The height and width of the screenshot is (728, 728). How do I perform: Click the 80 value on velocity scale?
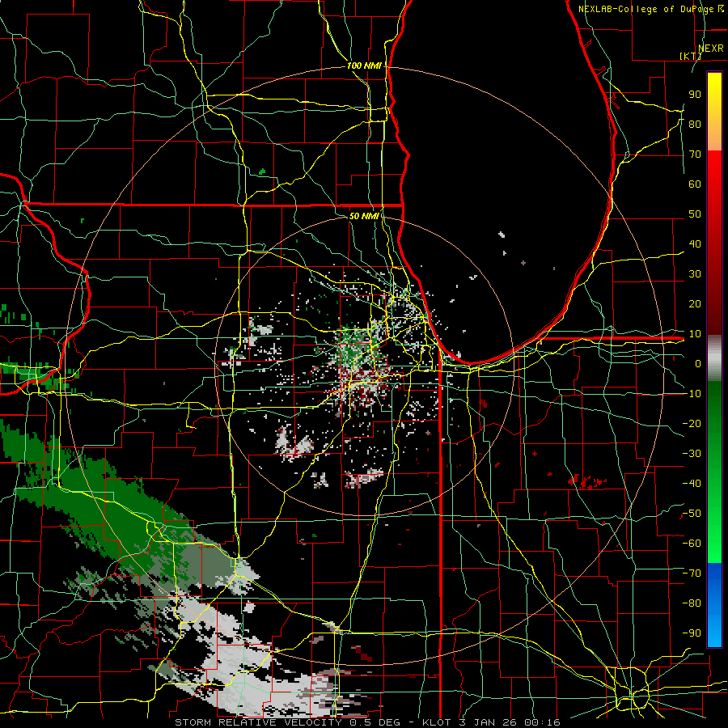pyautogui.click(x=695, y=124)
